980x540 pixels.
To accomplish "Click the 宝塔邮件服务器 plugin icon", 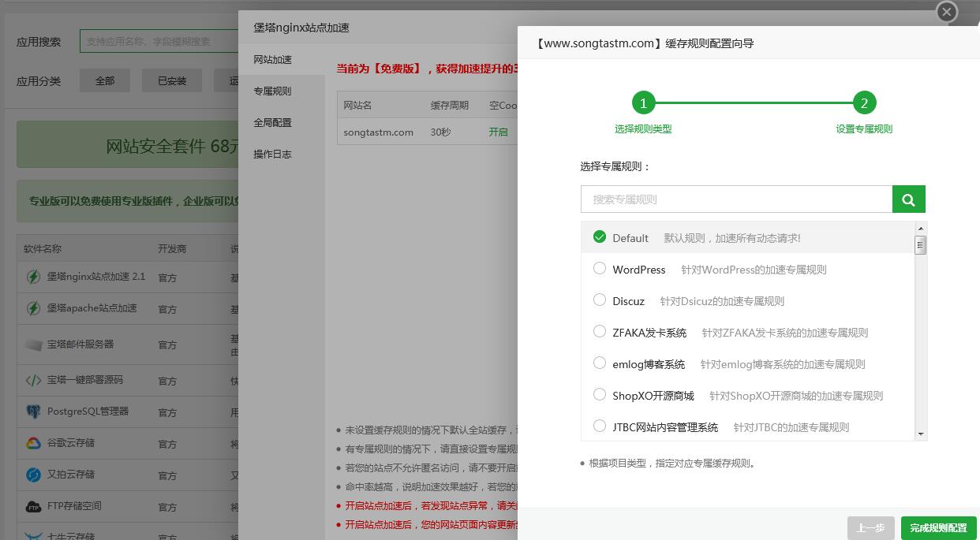I will pos(33,344).
